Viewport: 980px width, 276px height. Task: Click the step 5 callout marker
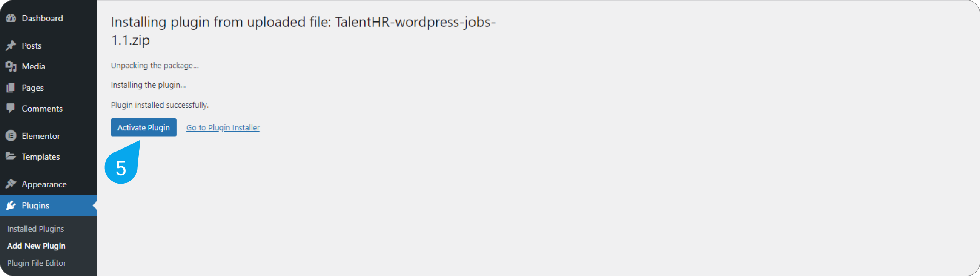pos(121,168)
